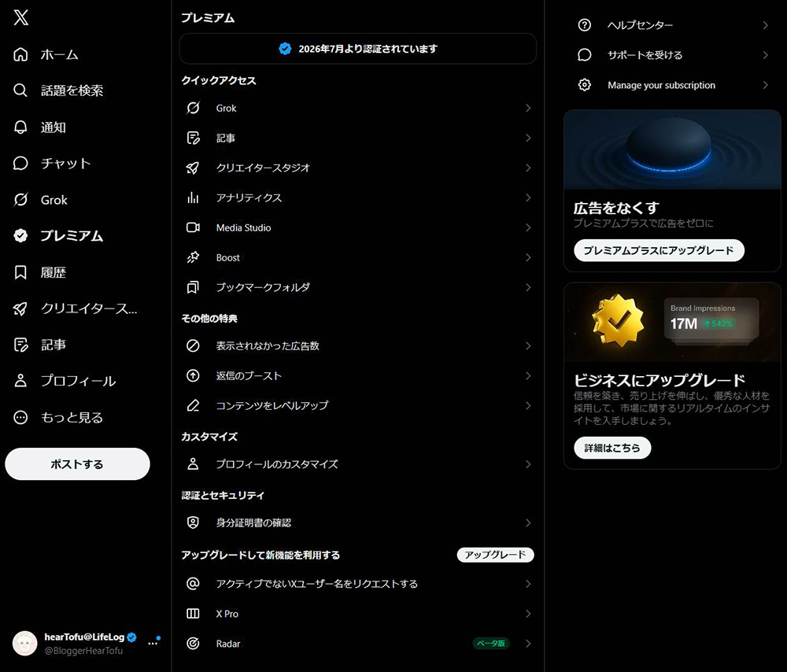Click the Manage your subscription gear icon
The image size is (787, 672).
pyautogui.click(x=584, y=85)
